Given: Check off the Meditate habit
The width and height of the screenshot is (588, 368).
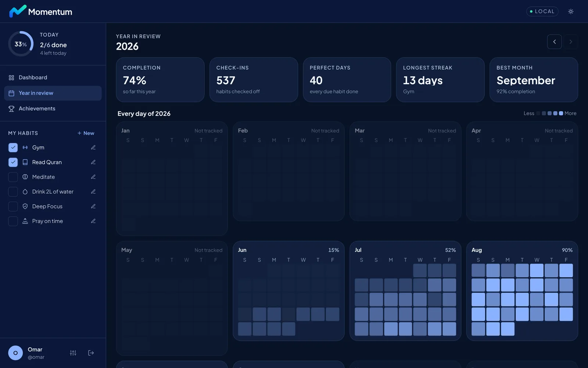Looking at the screenshot, I should 13,177.
